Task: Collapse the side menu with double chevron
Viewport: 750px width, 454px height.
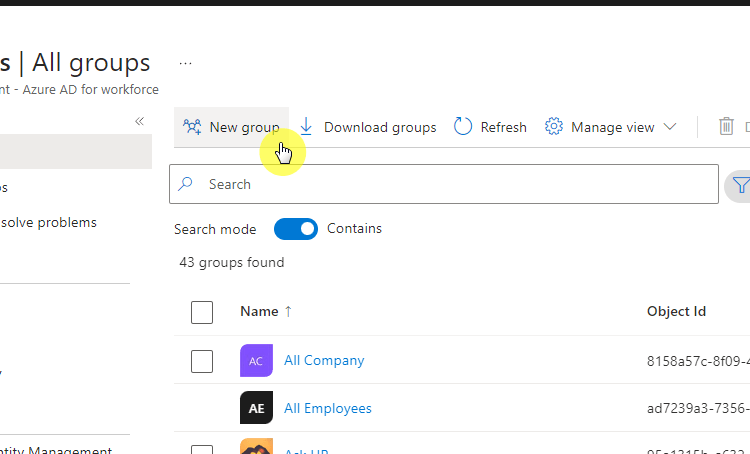Action: pos(139,121)
